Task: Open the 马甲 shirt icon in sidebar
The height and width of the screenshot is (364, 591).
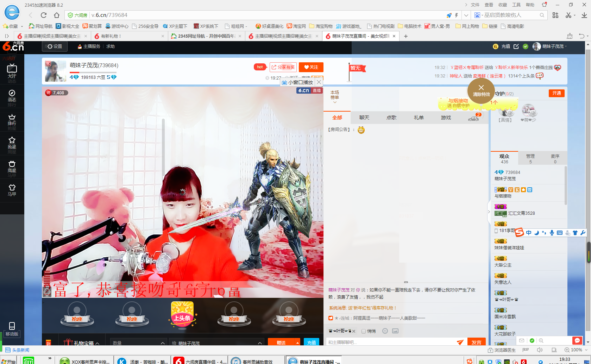Action: pos(12,190)
